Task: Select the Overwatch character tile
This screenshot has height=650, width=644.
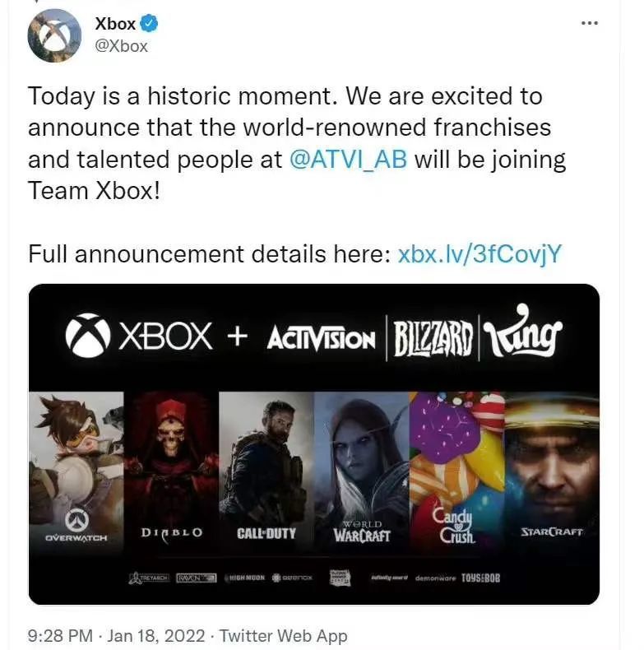Action: point(76,471)
